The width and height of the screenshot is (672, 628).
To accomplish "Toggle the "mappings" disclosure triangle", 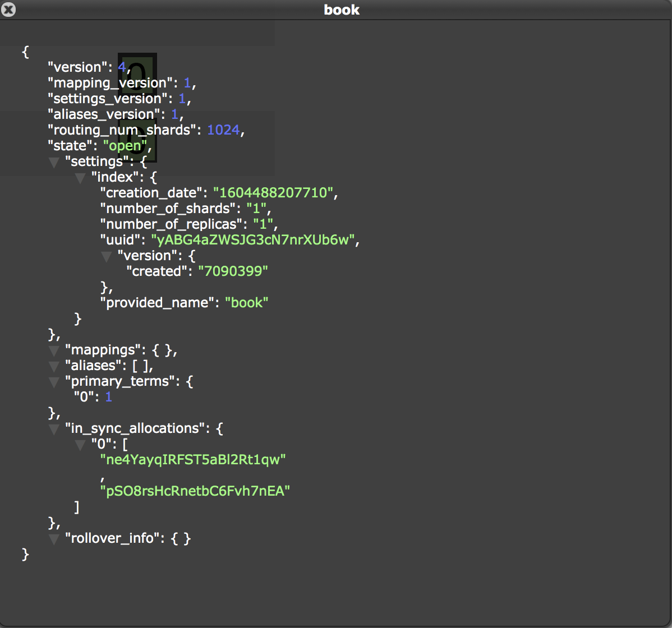I will click(x=54, y=350).
